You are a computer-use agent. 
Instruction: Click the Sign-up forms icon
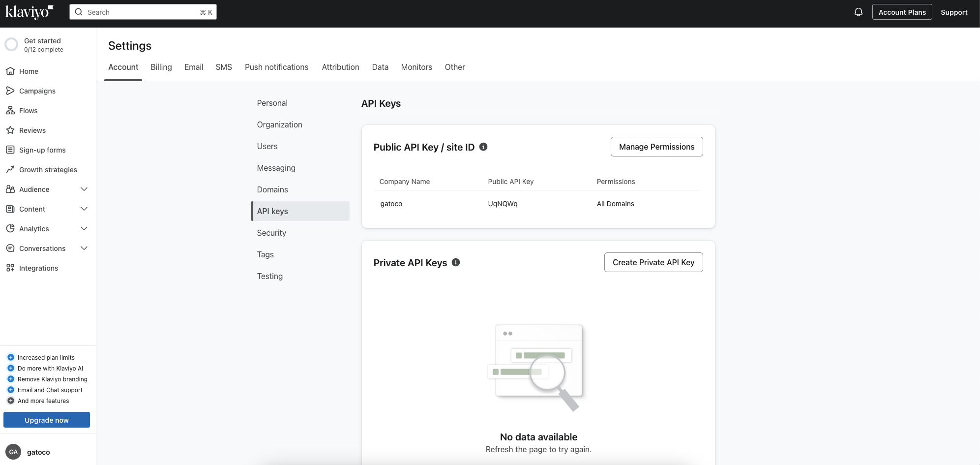(x=10, y=150)
